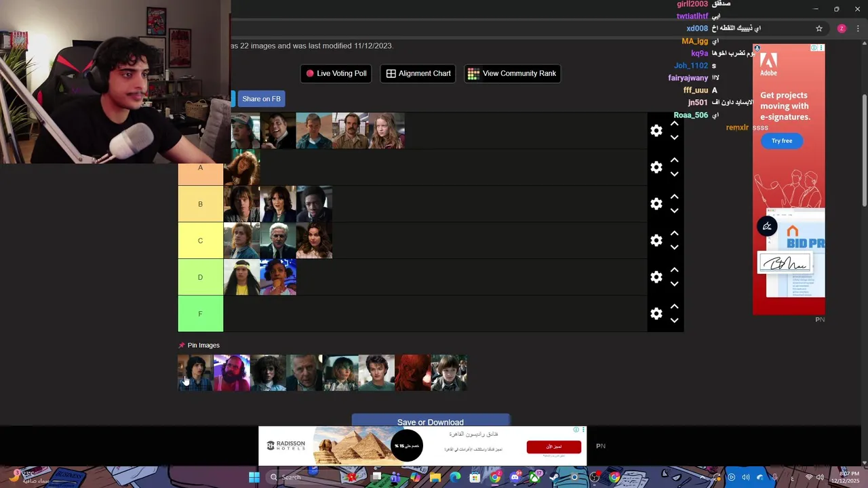Image resolution: width=868 pixels, height=488 pixels.
Task: Click the light-orange B tier label
Action: (200, 204)
